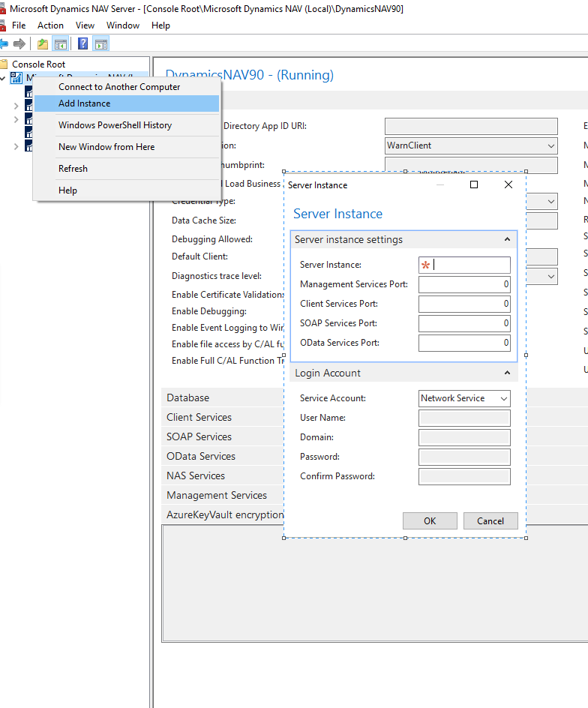Screen dimensions: 588x708
Task: Click the Console Root folder icon
Action: (x=4, y=64)
